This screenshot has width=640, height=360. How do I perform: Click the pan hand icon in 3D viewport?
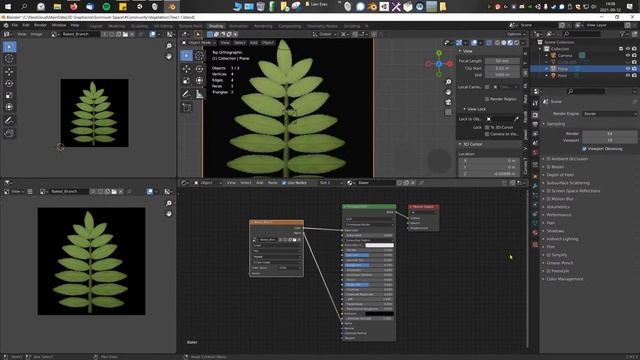click(x=448, y=92)
